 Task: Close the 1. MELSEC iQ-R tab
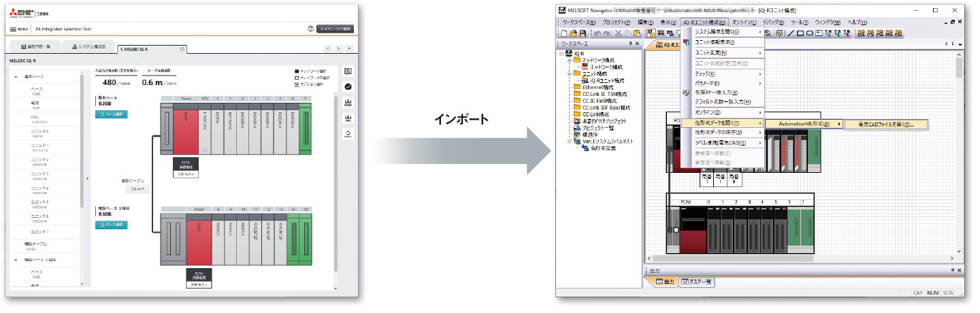click(182, 49)
